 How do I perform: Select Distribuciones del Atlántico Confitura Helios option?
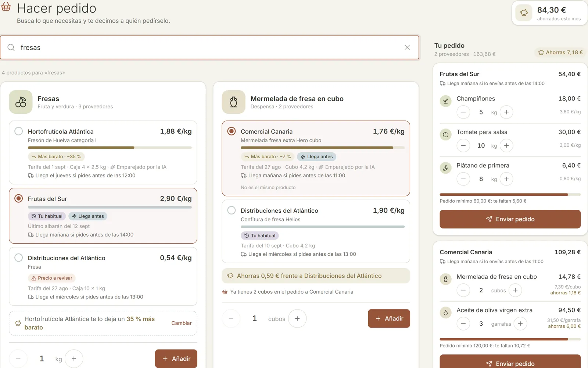[x=231, y=210]
